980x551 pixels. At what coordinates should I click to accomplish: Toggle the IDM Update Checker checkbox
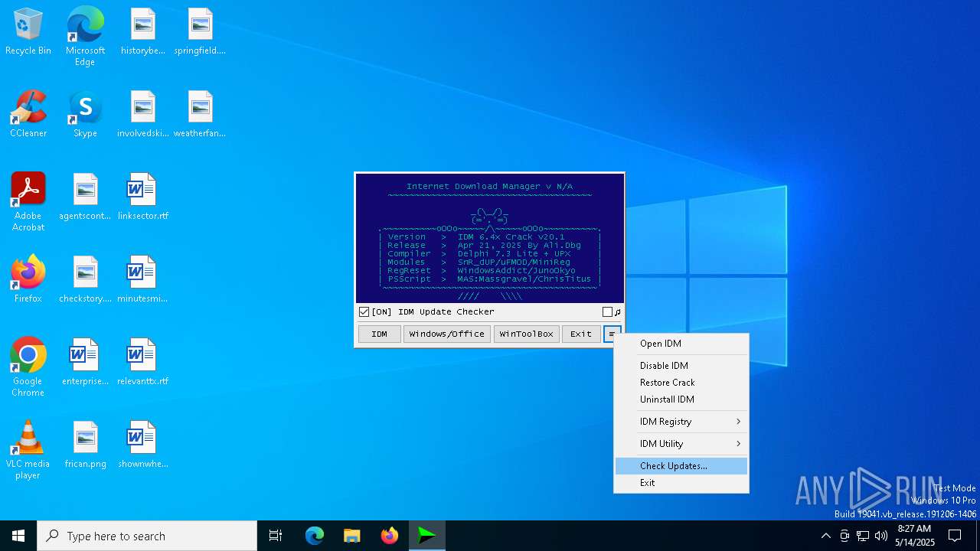coord(364,311)
